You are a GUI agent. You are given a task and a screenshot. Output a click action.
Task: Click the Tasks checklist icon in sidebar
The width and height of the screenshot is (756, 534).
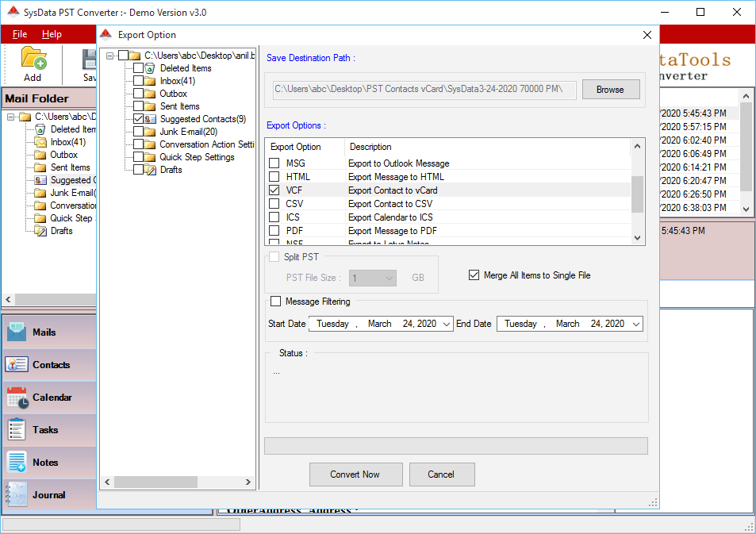point(17,430)
